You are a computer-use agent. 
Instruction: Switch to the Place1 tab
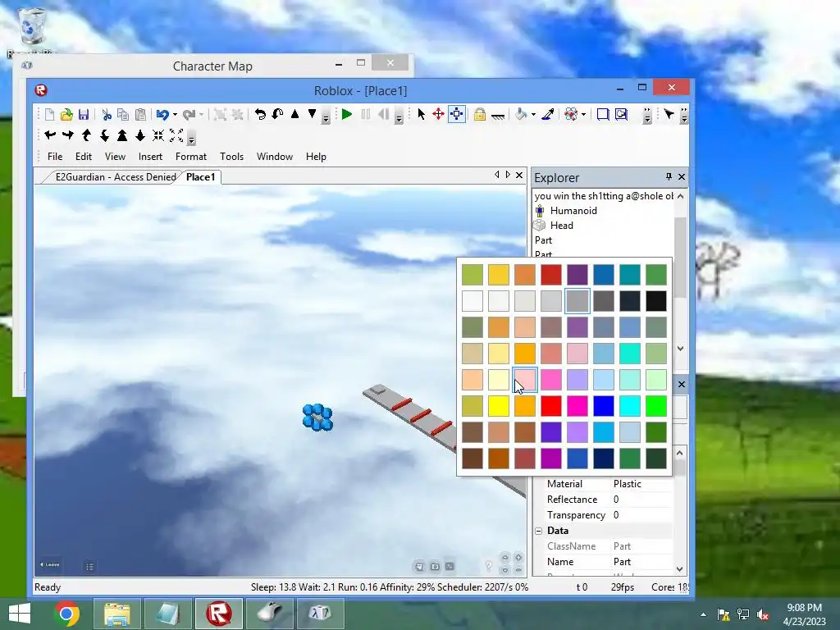(x=200, y=177)
